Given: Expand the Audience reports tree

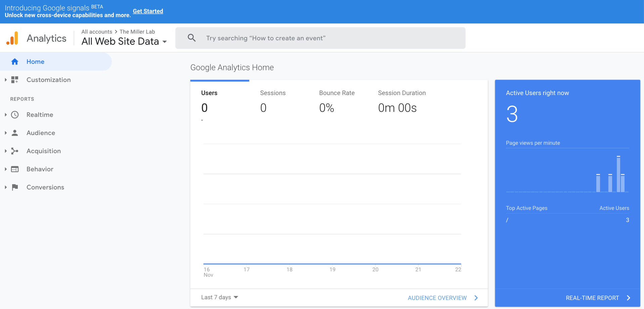Looking at the screenshot, I should tap(6, 133).
